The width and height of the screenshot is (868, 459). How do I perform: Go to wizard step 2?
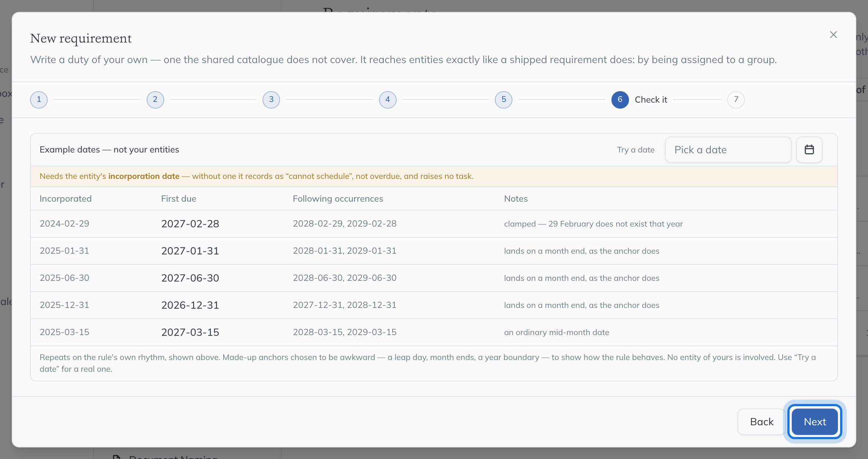(155, 100)
